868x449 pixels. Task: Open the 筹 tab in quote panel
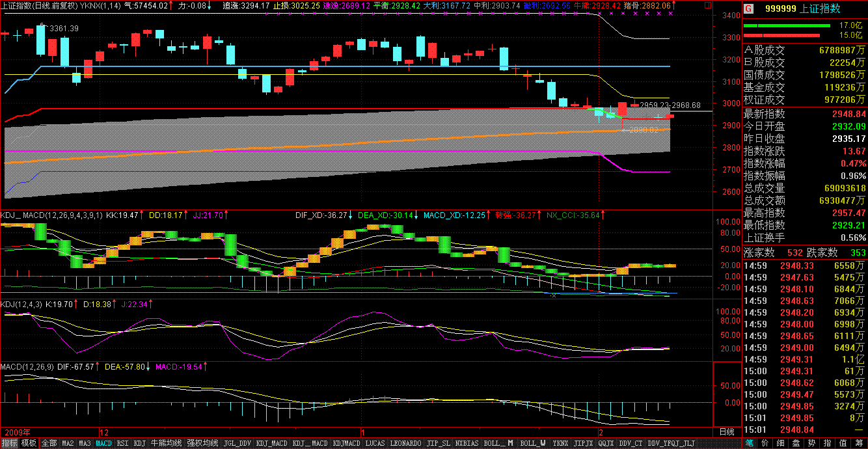pos(859,443)
